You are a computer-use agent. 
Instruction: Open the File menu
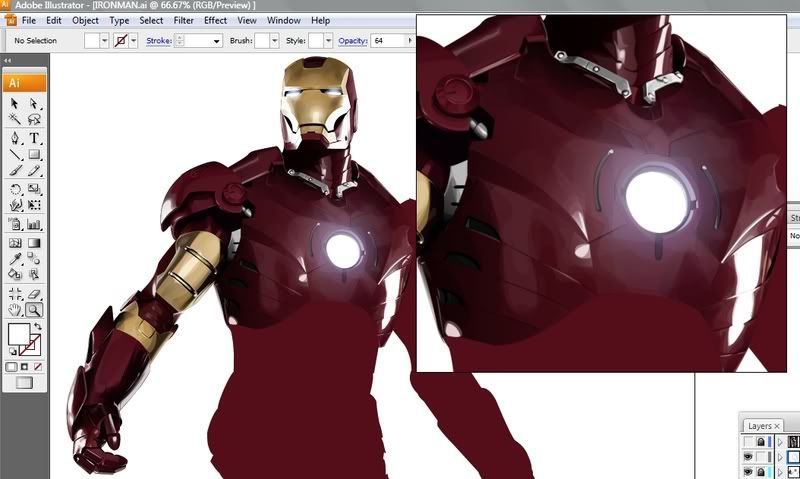coord(29,20)
